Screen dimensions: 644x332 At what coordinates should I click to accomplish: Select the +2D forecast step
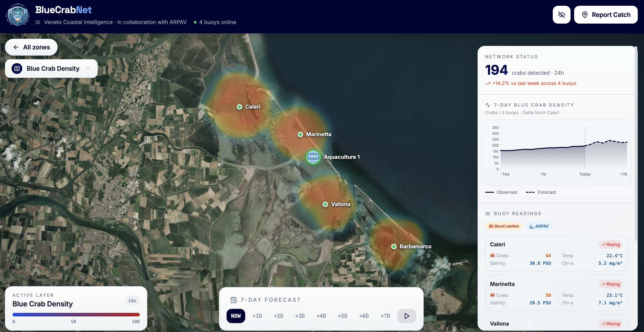(279, 316)
